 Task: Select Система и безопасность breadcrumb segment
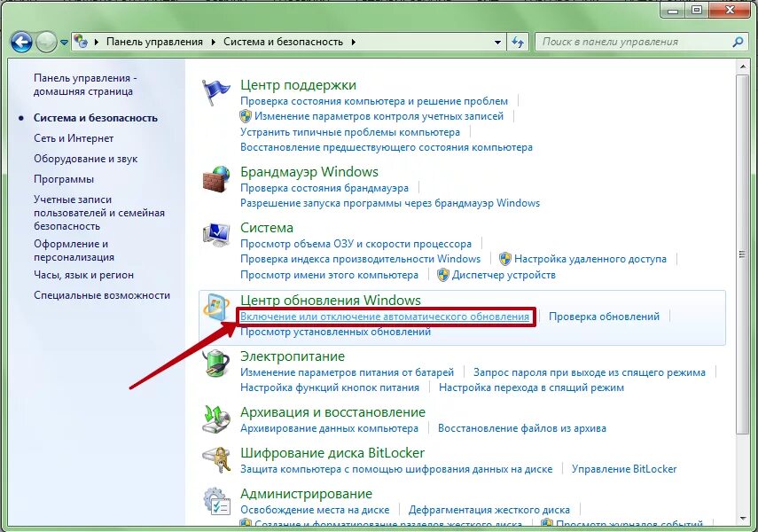[x=283, y=42]
